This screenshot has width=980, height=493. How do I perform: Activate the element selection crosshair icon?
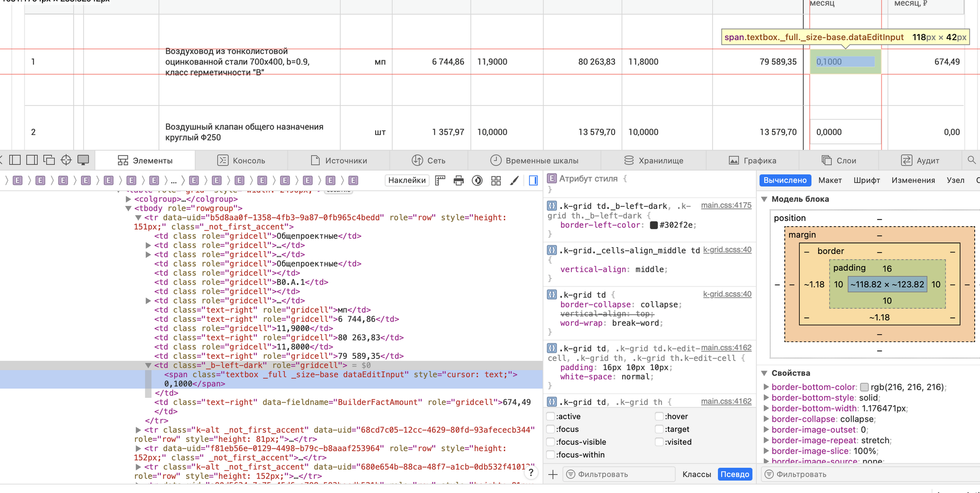[x=66, y=160]
